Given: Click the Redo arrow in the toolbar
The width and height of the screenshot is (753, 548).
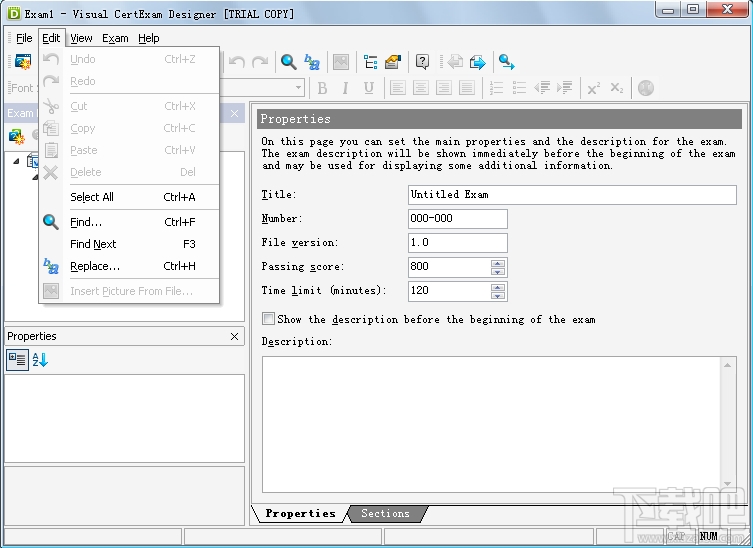Looking at the screenshot, I should click(x=260, y=62).
